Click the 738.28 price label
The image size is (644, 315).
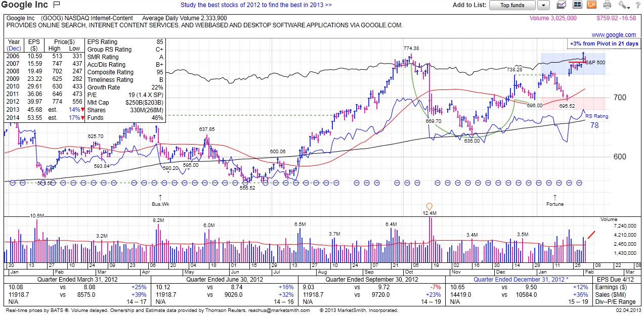pyautogui.click(x=514, y=69)
